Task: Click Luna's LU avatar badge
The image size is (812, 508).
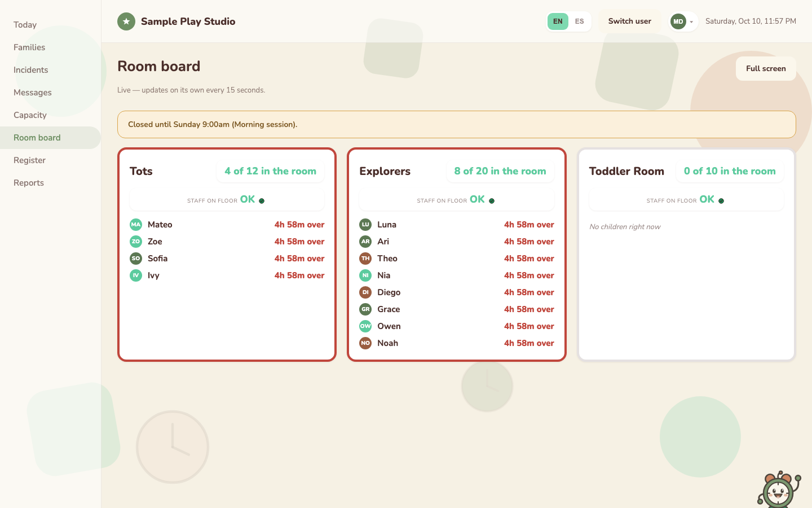Action: coord(365,225)
